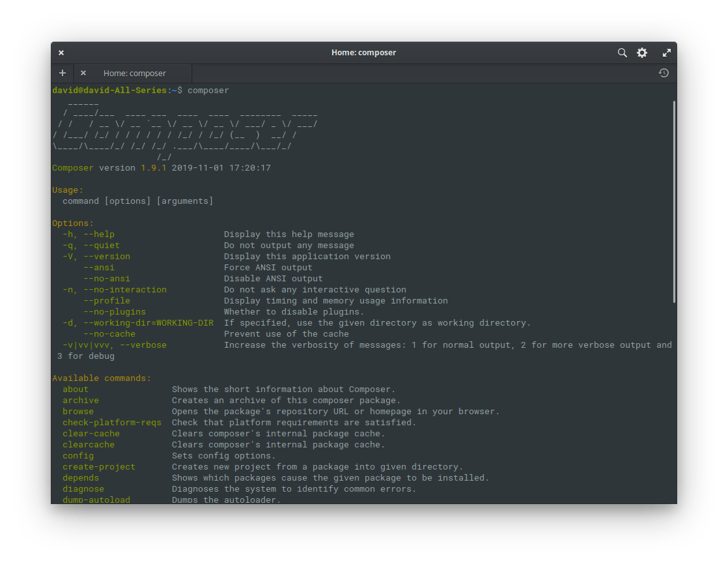Image resolution: width=728 pixels, height=564 pixels.
Task: Click the -q, --quiet option
Action: point(91,246)
